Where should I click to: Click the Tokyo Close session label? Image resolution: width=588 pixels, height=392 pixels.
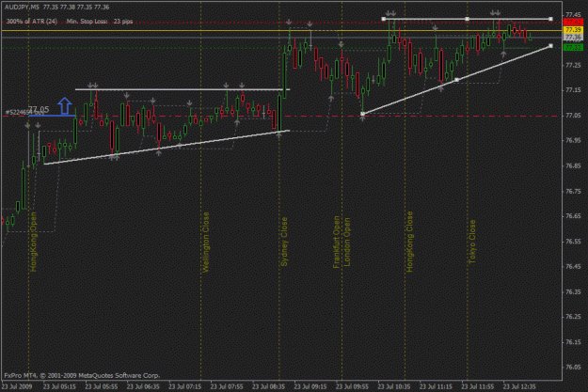(x=472, y=242)
